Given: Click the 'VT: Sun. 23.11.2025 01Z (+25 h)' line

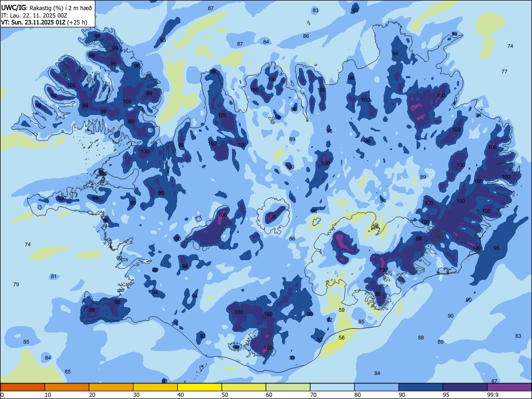Looking at the screenshot, I should pyautogui.click(x=44, y=23).
